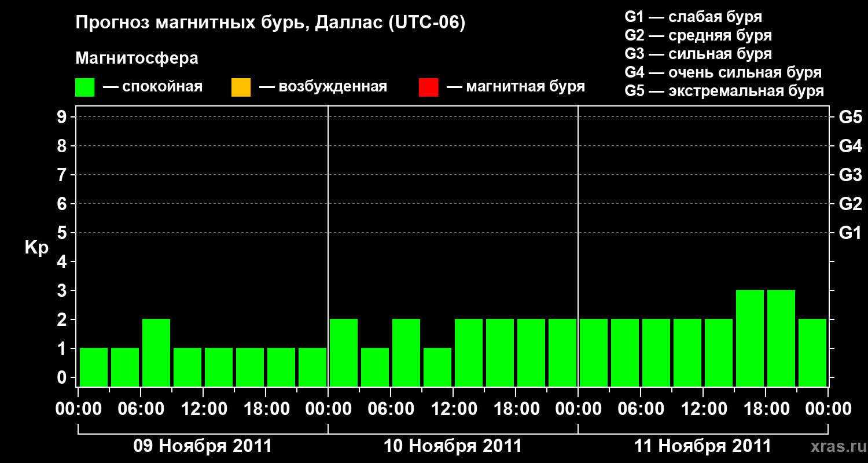
Task: Click the only Kp 2 bar on 09 Ноября
Action: [x=156, y=352]
